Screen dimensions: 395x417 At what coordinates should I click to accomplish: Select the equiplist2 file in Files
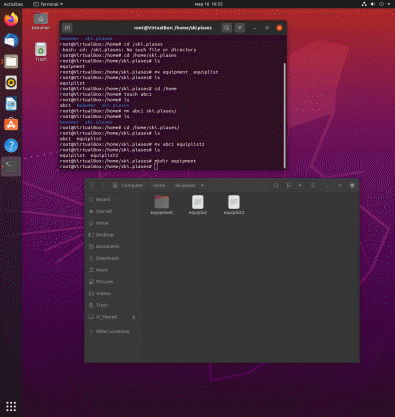(234, 205)
